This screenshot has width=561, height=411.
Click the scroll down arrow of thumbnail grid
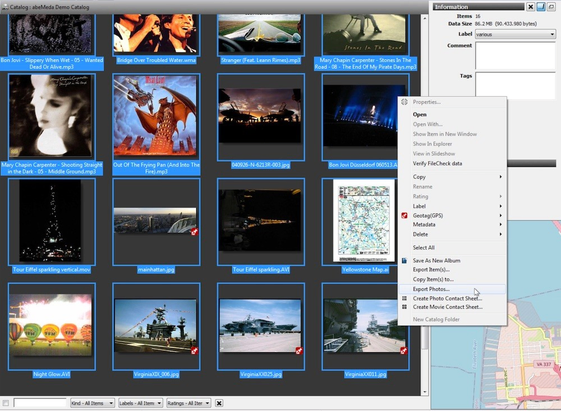(x=425, y=392)
